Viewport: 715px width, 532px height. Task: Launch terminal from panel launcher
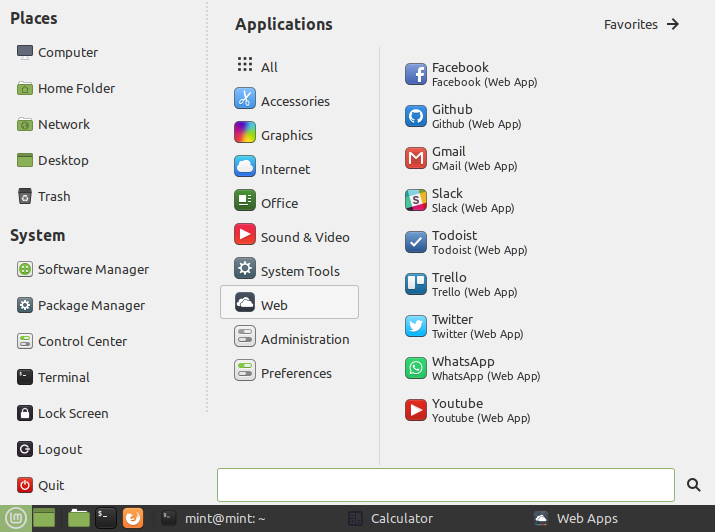click(106, 518)
